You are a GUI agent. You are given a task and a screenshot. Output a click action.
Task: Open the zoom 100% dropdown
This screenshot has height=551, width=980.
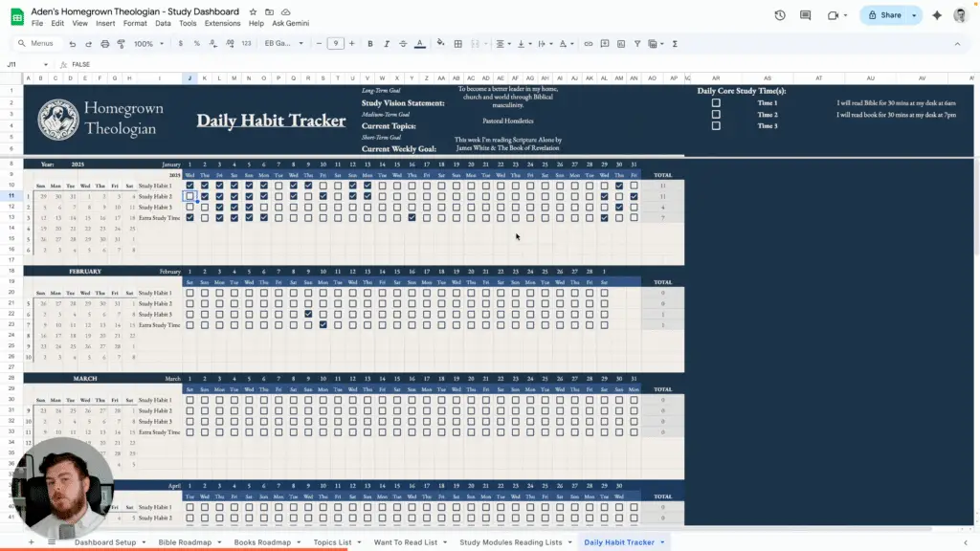point(147,44)
